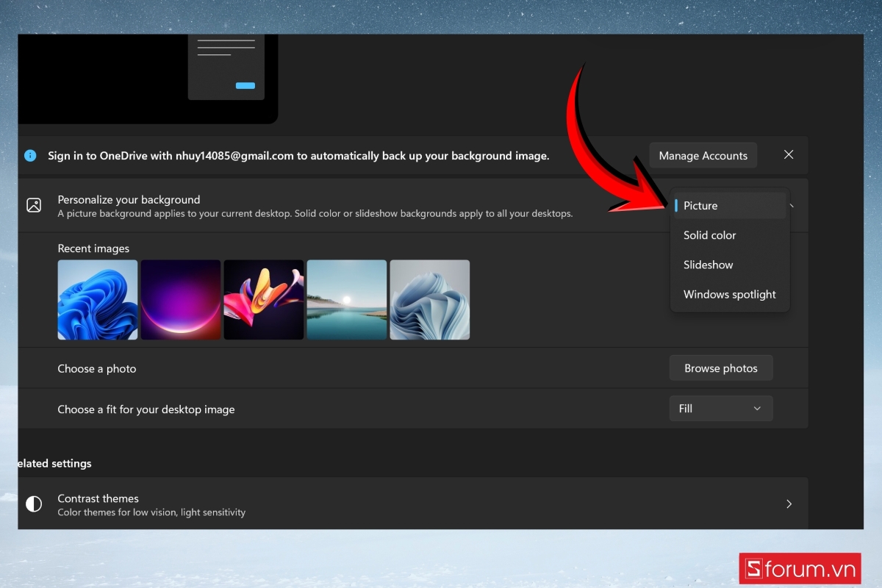Select the blue bloom recent image thumbnail
Viewport: 882px width, 588px height.
[98, 299]
